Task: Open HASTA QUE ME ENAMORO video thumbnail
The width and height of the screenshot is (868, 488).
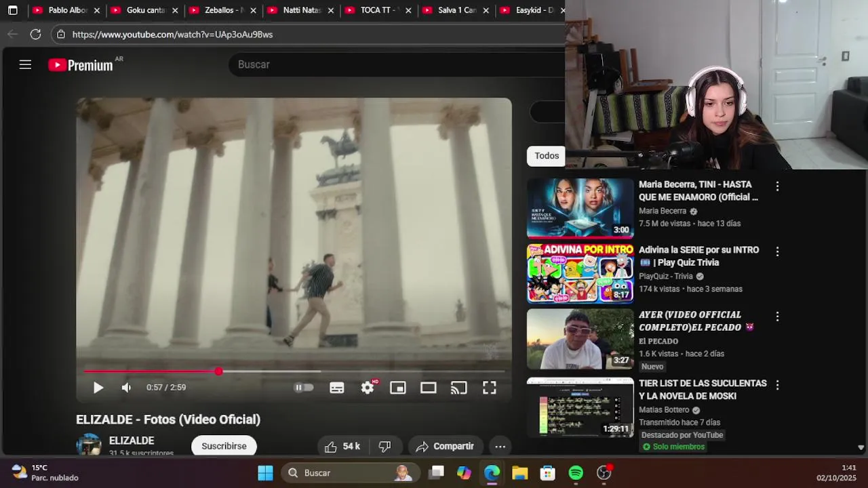Action: pos(580,208)
